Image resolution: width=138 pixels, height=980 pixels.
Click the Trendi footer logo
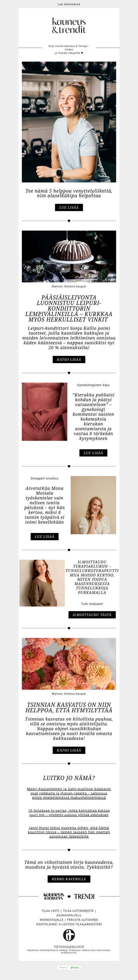tap(84, 896)
